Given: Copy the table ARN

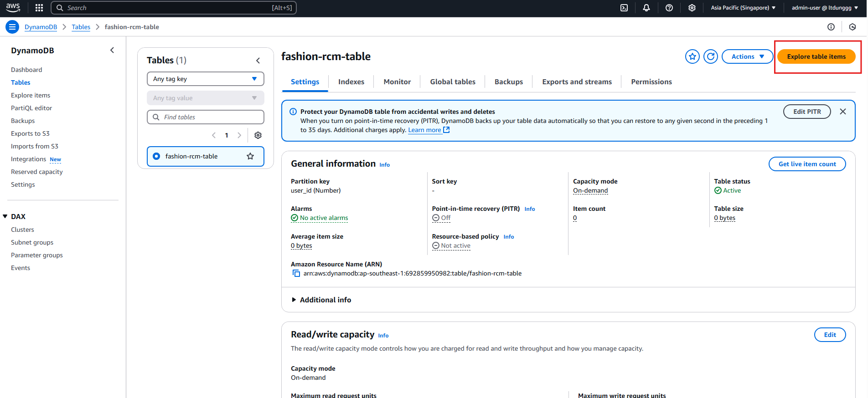Looking at the screenshot, I should [296, 273].
